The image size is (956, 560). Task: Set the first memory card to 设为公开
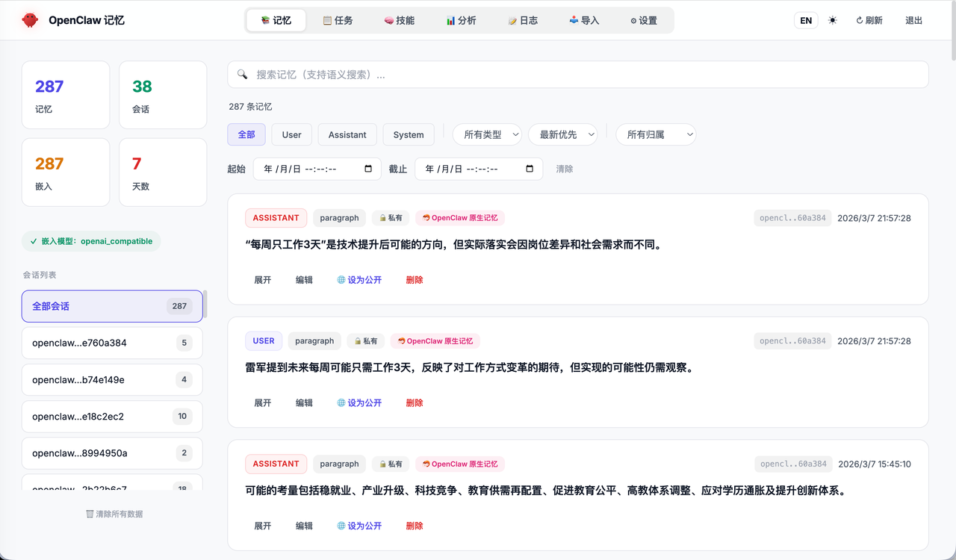359,279
